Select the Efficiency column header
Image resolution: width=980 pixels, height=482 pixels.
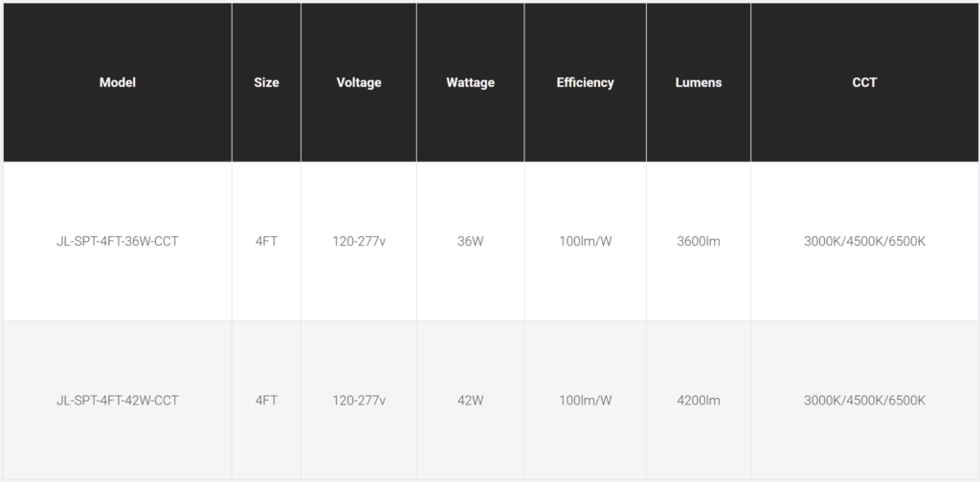point(585,82)
